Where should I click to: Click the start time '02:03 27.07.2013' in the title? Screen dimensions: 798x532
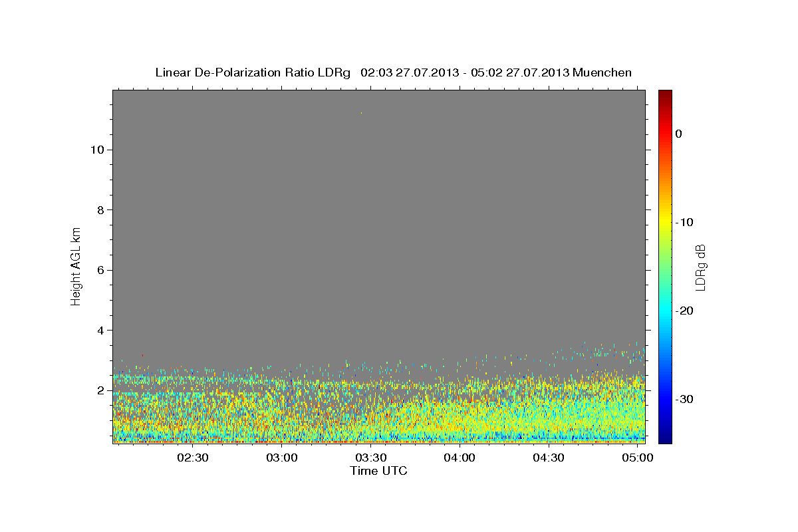pos(409,72)
